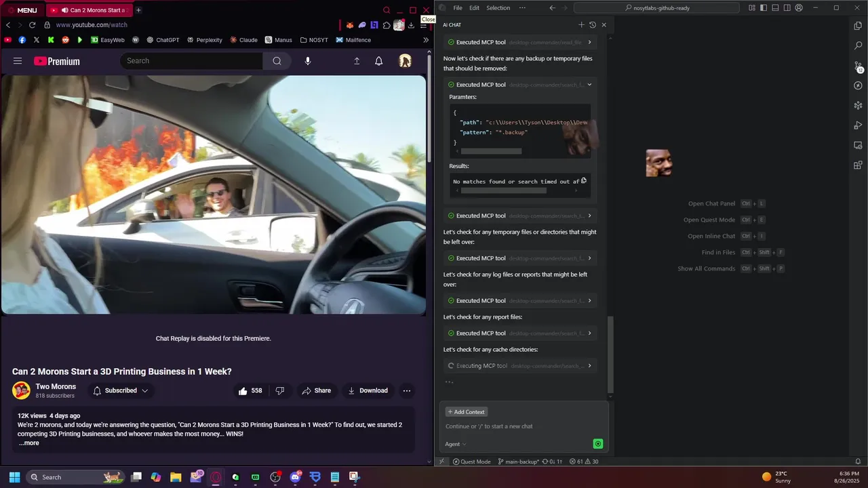Image resolution: width=868 pixels, height=488 pixels.
Task: Open browser downloads icon
Action: pyautogui.click(x=411, y=25)
